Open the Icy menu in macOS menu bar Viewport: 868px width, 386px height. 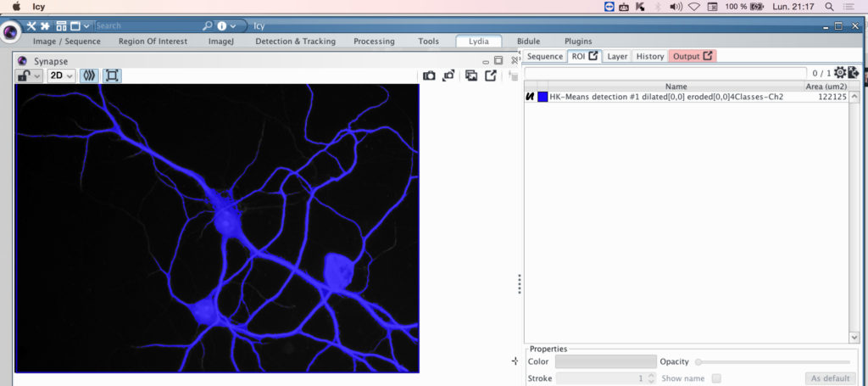pos(38,7)
